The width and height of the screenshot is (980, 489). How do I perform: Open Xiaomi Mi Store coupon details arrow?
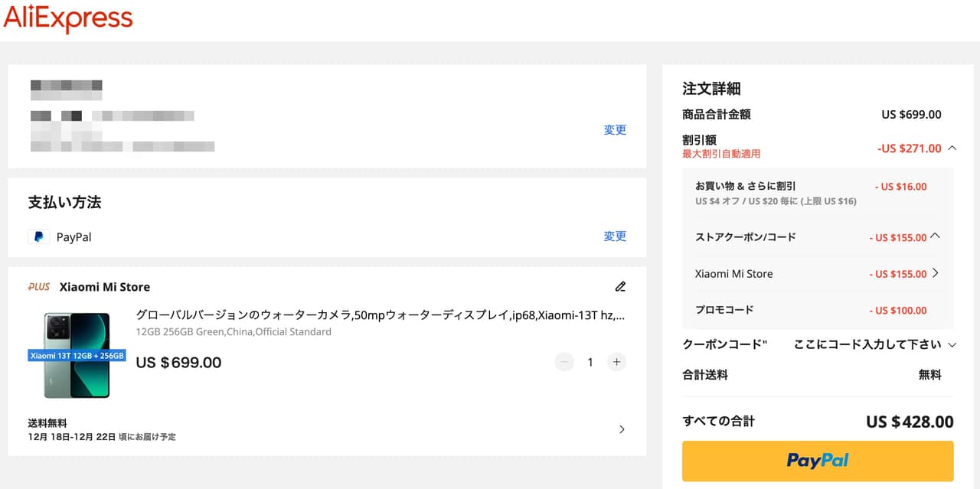935,273
